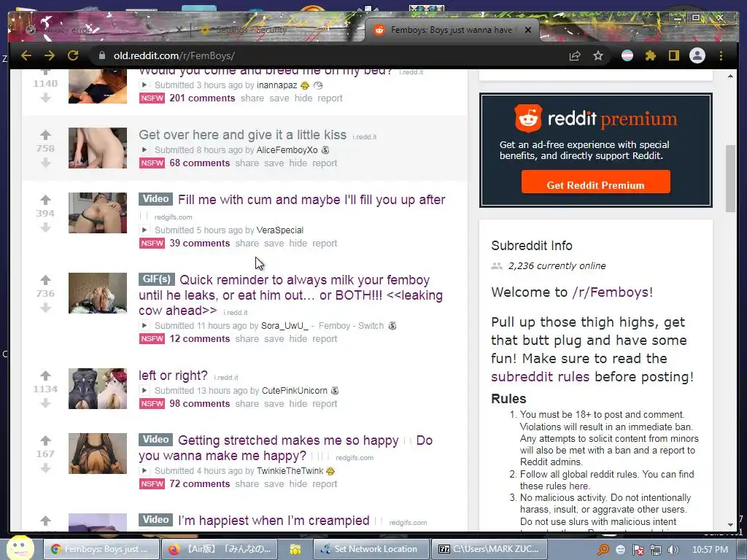Downvote the post with score 394
This screenshot has height=560, width=747.
tap(45, 227)
